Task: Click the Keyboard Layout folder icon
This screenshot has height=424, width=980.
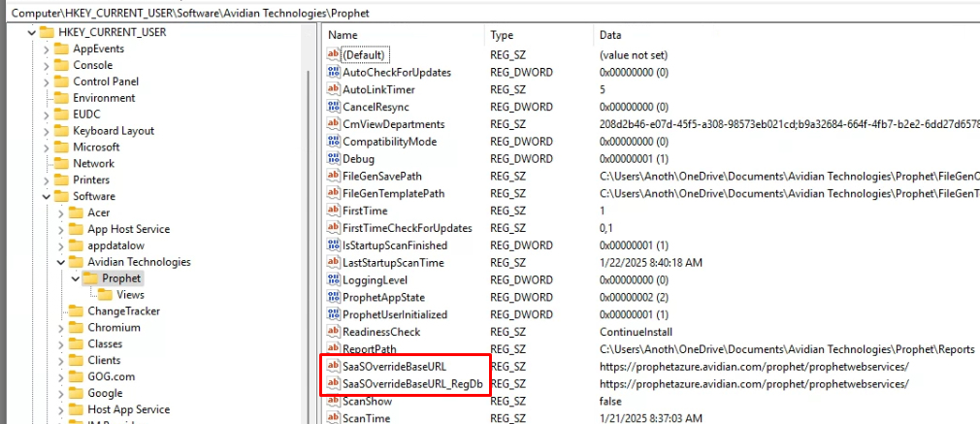Action: tap(61, 131)
